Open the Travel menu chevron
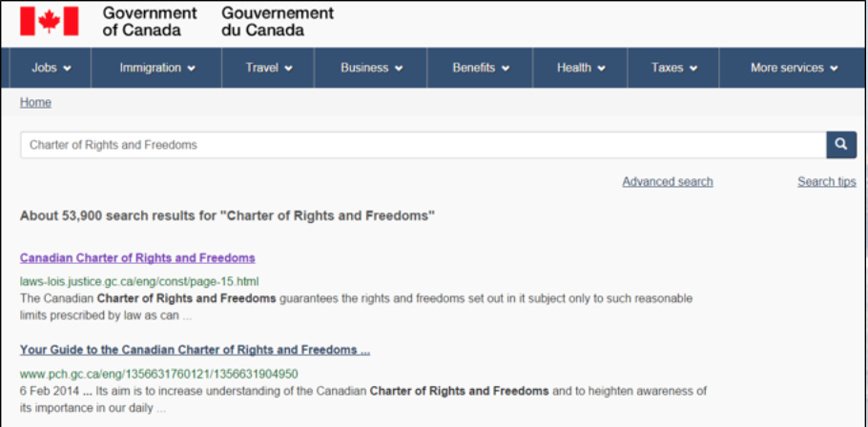Screen dimensions: 868x427 click(x=288, y=69)
